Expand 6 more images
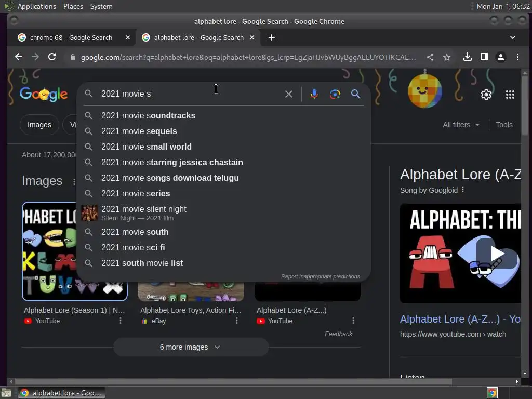Viewport: 532px width, 399px height. click(191, 347)
